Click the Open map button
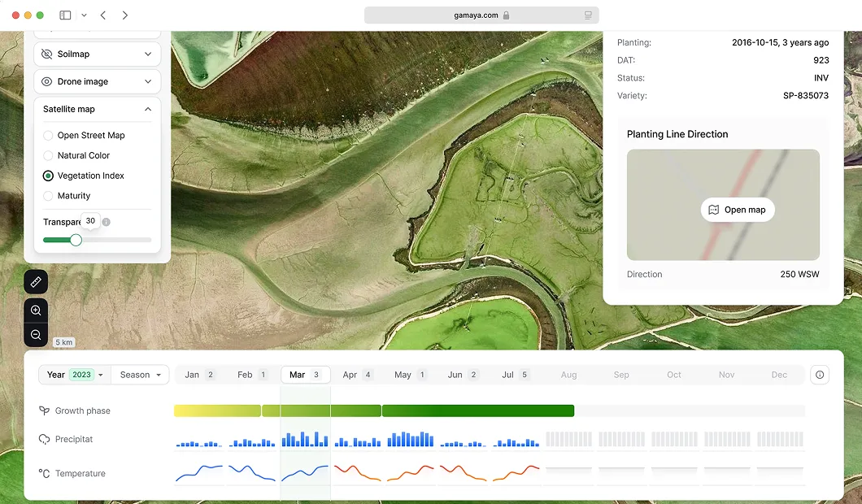This screenshot has width=862, height=504. tap(737, 210)
